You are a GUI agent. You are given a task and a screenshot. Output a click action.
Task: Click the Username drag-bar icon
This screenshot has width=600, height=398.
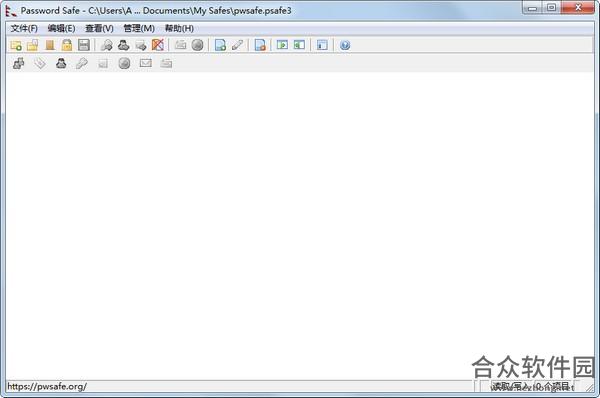(61, 63)
